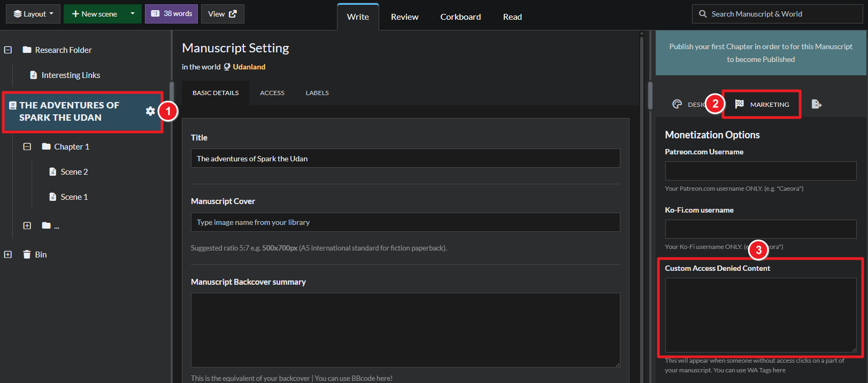Expand the unnamed "..." folder
868x383 pixels.
tap(27, 225)
